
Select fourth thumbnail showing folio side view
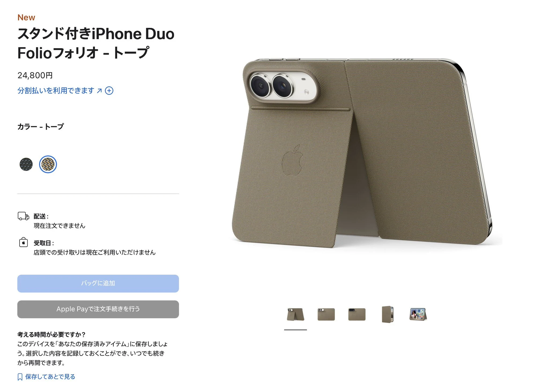388,314
